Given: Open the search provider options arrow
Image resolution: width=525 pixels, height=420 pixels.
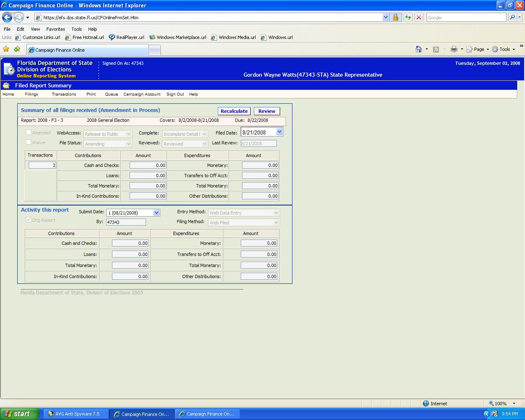Looking at the screenshot, I should click(x=520, y=17).
